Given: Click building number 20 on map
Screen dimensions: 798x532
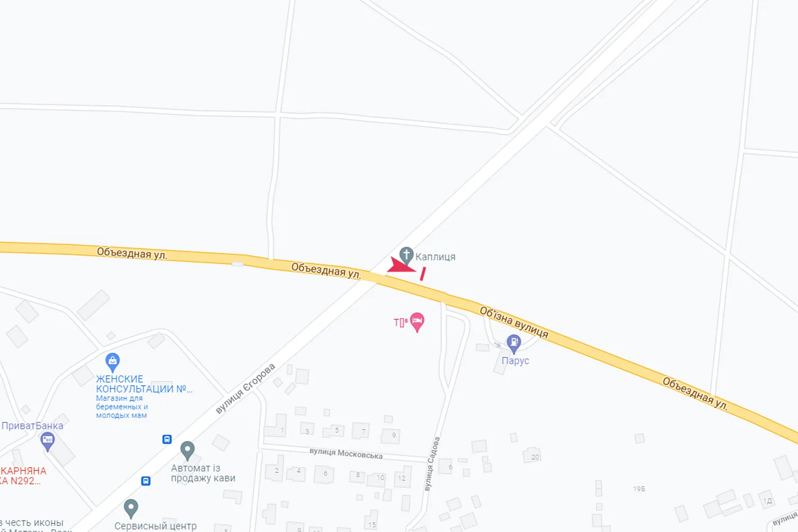Looking at the screenshot, I should coord(535,457).
